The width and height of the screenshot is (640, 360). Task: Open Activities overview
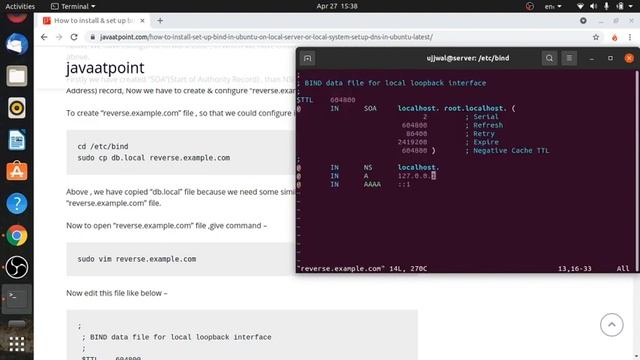click(20, 6)
